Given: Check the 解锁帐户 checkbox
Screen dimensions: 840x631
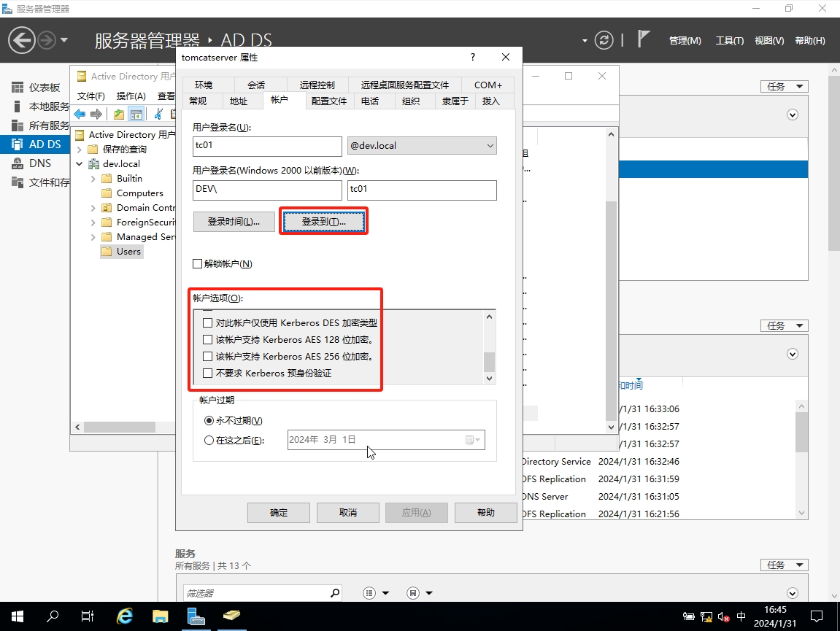Looking at the screenshot, I should (197, 264).
